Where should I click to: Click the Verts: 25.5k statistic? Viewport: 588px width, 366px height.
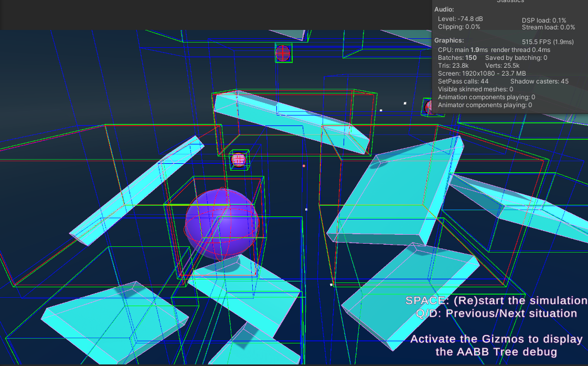(x=502, y=66)
